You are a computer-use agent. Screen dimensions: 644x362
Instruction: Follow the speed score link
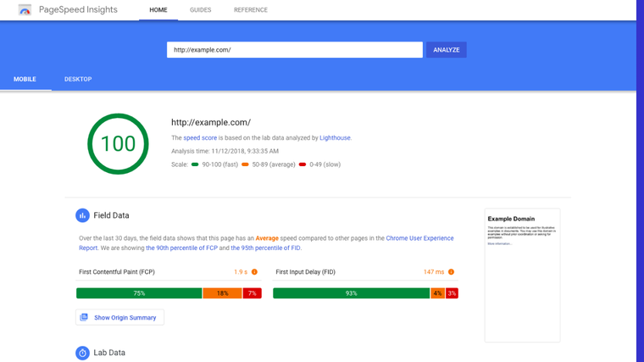click(x=200, y=137)
